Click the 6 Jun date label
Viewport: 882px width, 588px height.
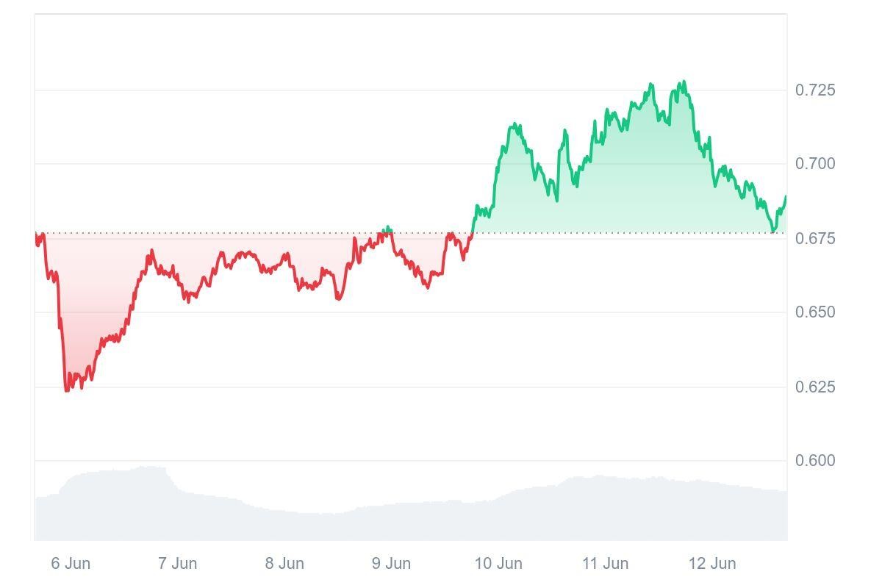click(71, 564)
